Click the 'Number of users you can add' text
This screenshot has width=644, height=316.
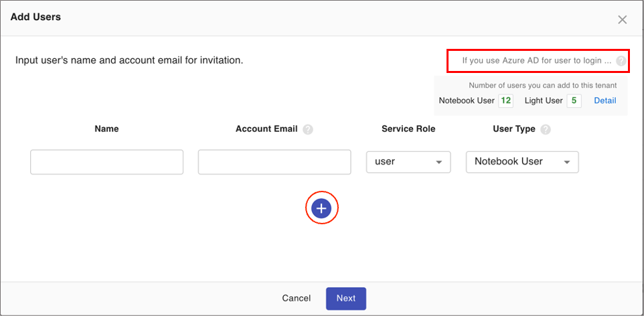pos(542,85)
